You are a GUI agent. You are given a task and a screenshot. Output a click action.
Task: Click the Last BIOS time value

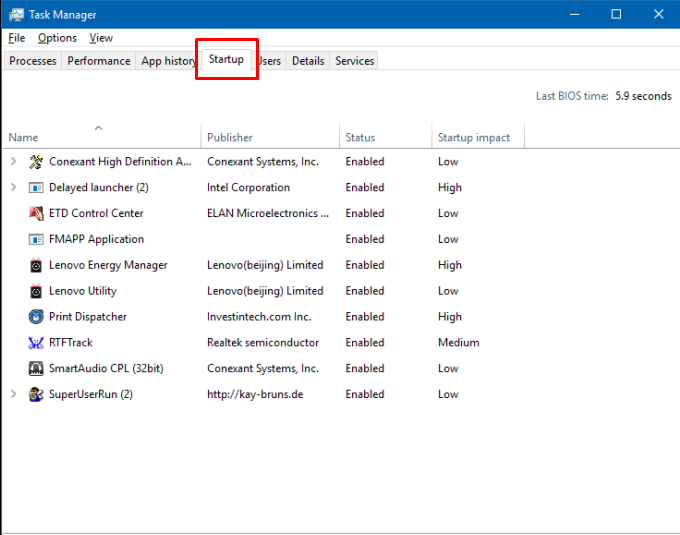tap(643, 96)
